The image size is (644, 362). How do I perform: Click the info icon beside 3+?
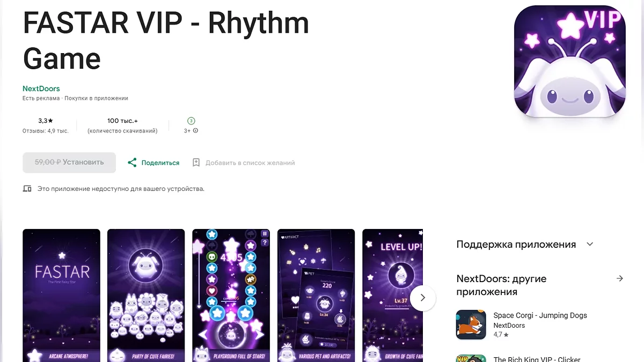click(195, 130)
